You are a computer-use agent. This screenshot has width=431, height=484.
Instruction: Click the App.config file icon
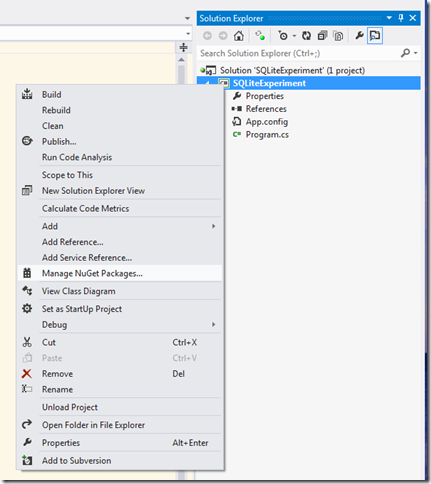[x=237, y=122]
